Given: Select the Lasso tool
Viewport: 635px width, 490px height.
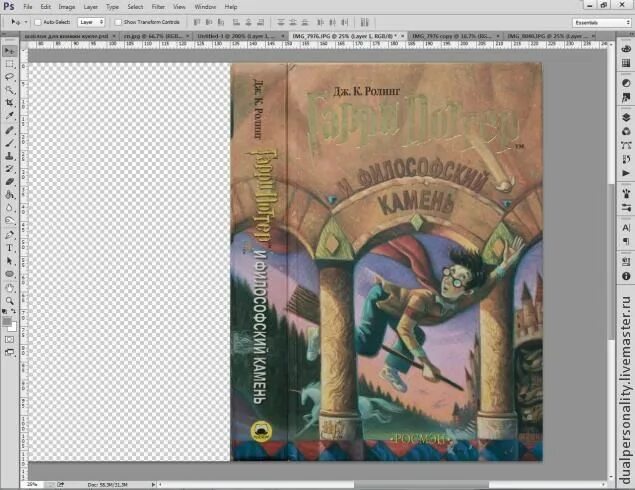Looking at the screenshot, I should pyautogui.click(x=9, y=77).
